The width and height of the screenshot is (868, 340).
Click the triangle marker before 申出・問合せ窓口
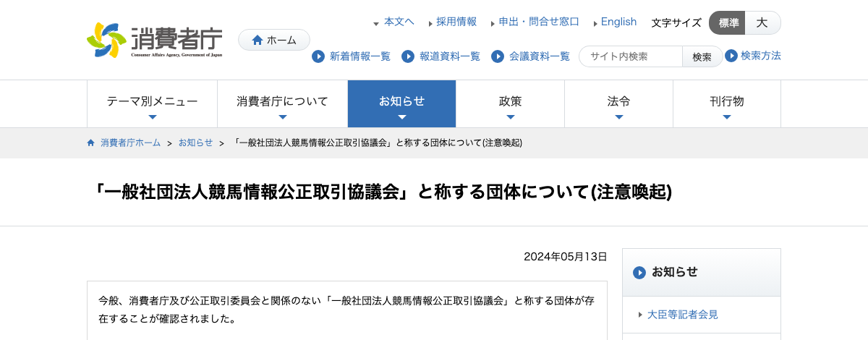point(493,23)
